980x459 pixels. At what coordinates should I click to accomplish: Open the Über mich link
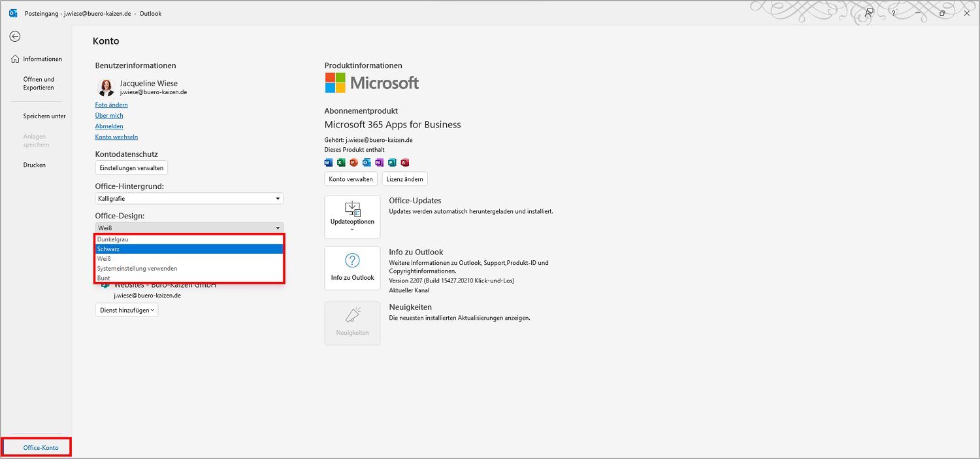tap(109, 116)
